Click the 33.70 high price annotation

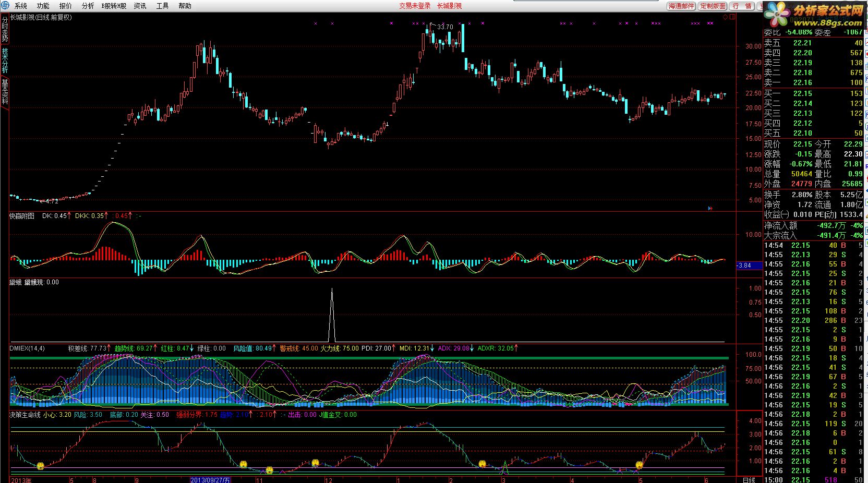coord(445,27)
